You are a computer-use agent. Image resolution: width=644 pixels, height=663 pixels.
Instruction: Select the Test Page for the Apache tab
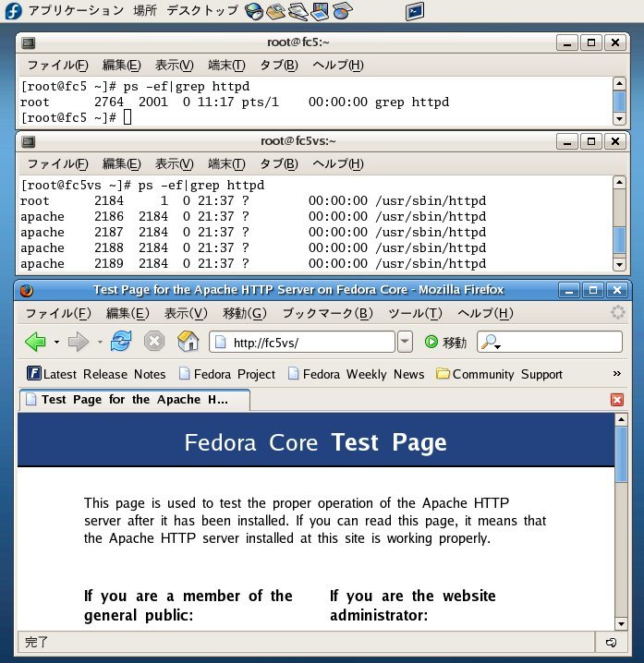tap(135, 400)
